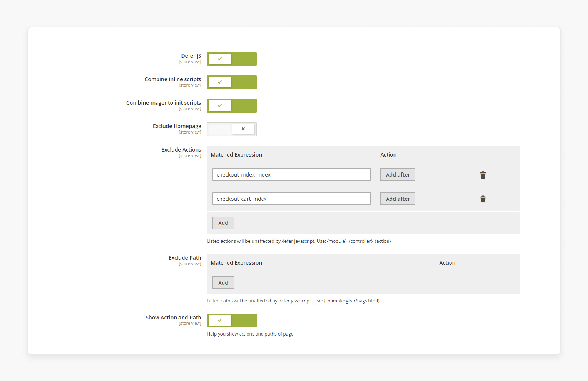Click the Combine inline scripts label
588x381 pixels.
point(173,79)
